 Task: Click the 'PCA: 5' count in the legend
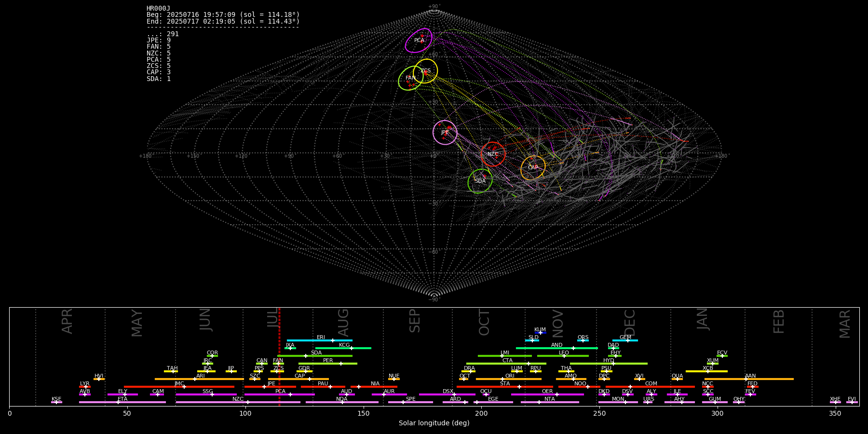[159, 59]
